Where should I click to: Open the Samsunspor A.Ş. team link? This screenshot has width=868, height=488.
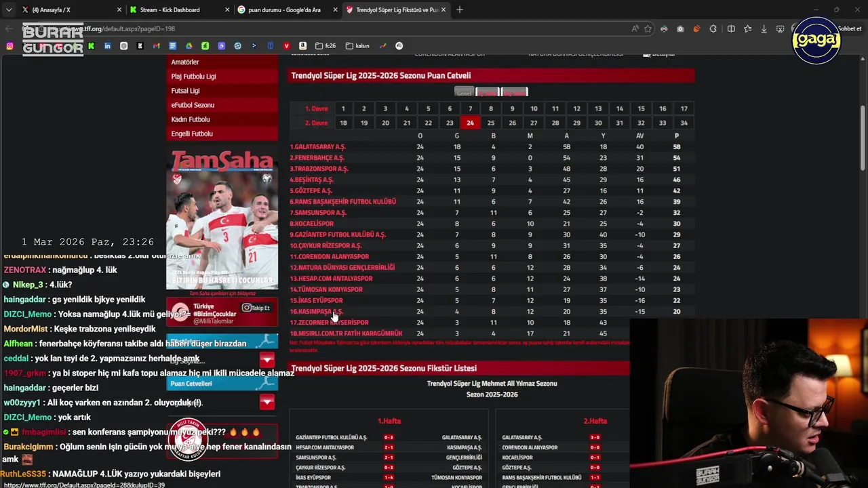pos(318,213)
